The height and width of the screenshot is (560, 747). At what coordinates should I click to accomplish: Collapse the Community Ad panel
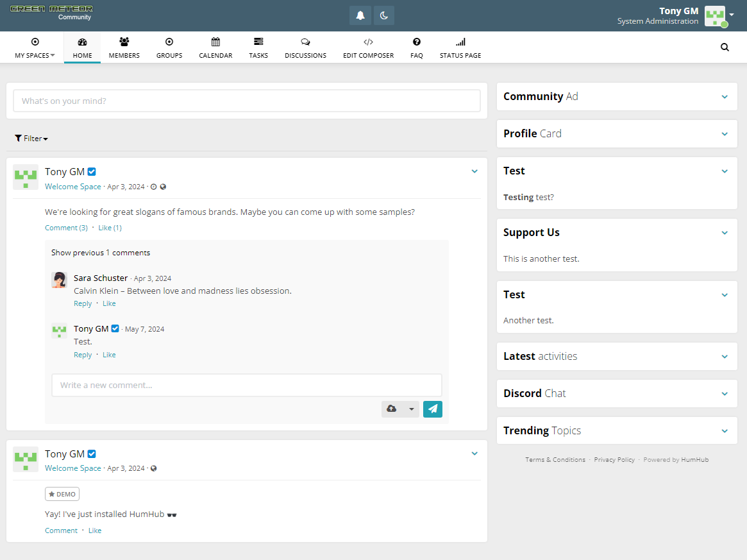[x=725, y=97]
